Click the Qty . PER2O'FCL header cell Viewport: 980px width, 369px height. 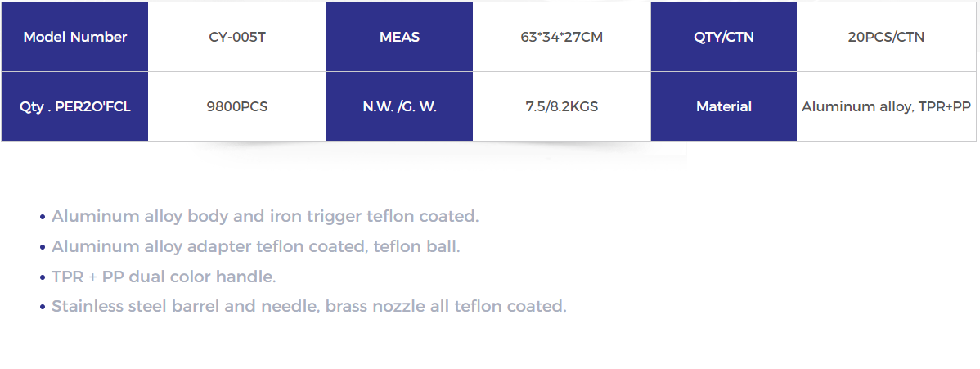(74, 107)
